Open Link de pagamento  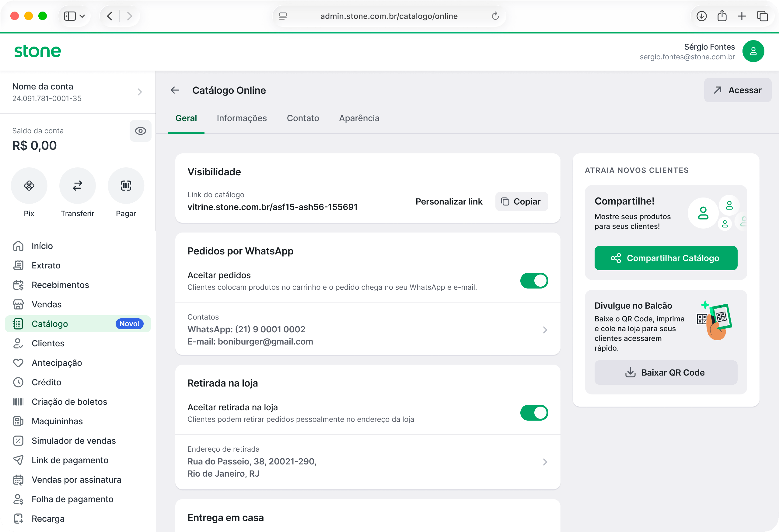coord(78,460)
